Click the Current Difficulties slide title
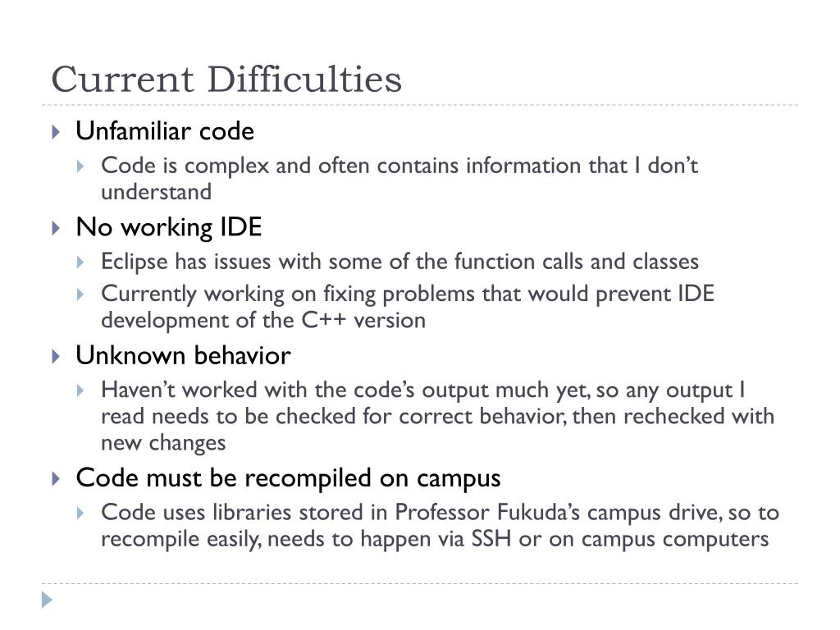The width and height of the screenshot is (840, 630). [226, 80]
